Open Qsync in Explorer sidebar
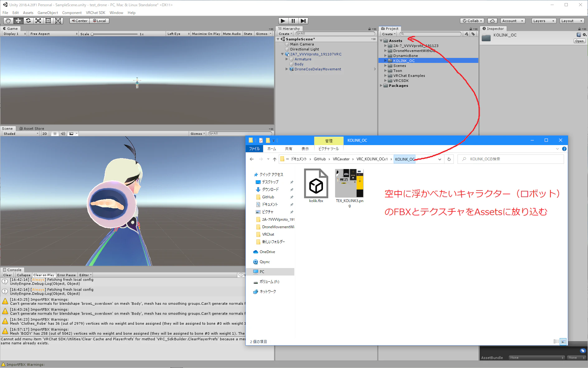Screen dimensions: 588x368 tap(265, 262)
